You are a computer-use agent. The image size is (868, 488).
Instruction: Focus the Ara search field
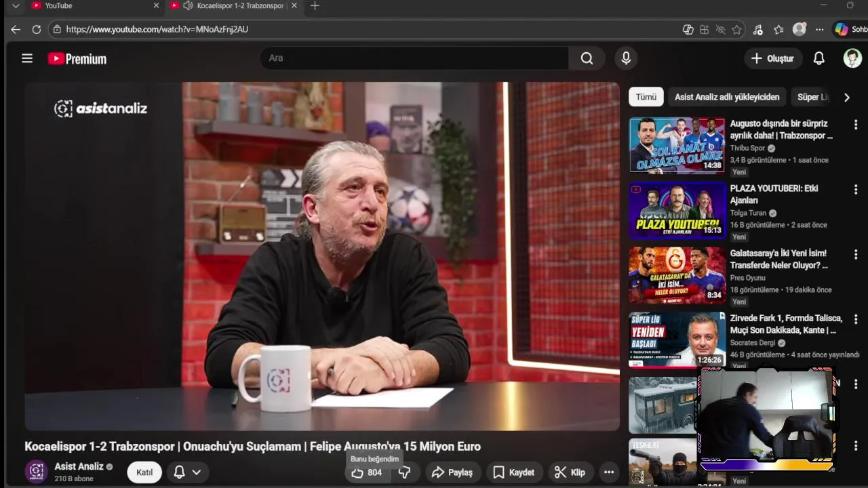415,58
